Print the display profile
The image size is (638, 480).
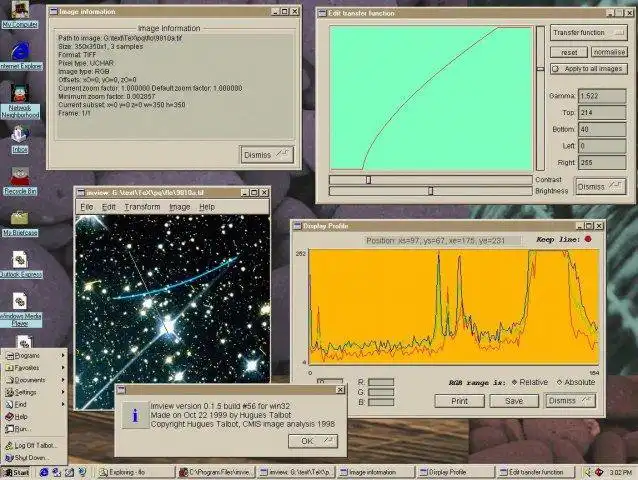coord(459,401)
